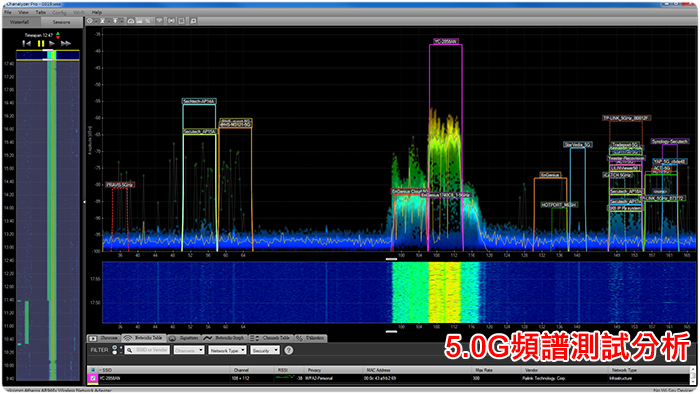Click the percent icon in top toolbar
Screen dimensions: 700x394
click(147, 21)
